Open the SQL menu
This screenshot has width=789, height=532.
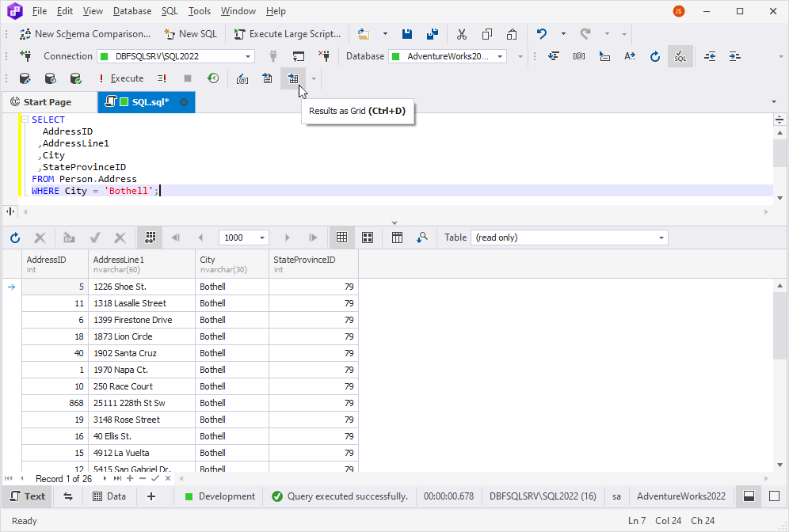point(170,11)
